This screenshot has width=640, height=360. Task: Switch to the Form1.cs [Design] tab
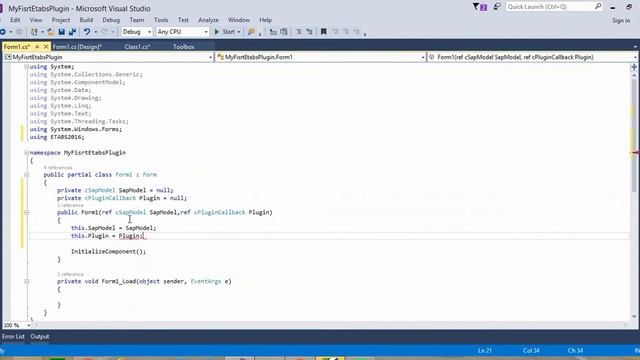[77, 47]
